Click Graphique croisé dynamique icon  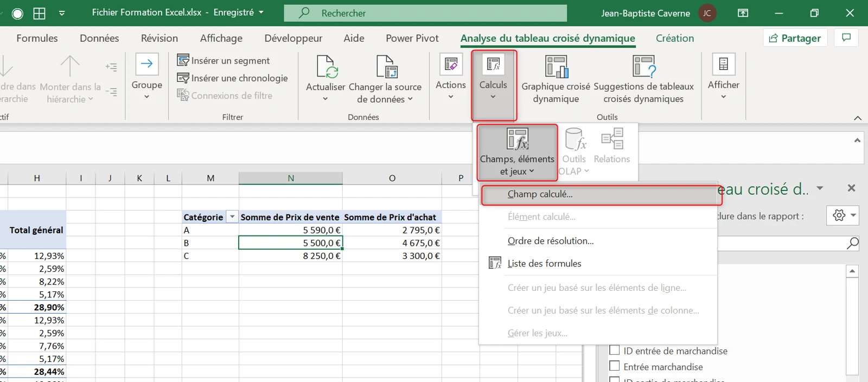(557, 67)
